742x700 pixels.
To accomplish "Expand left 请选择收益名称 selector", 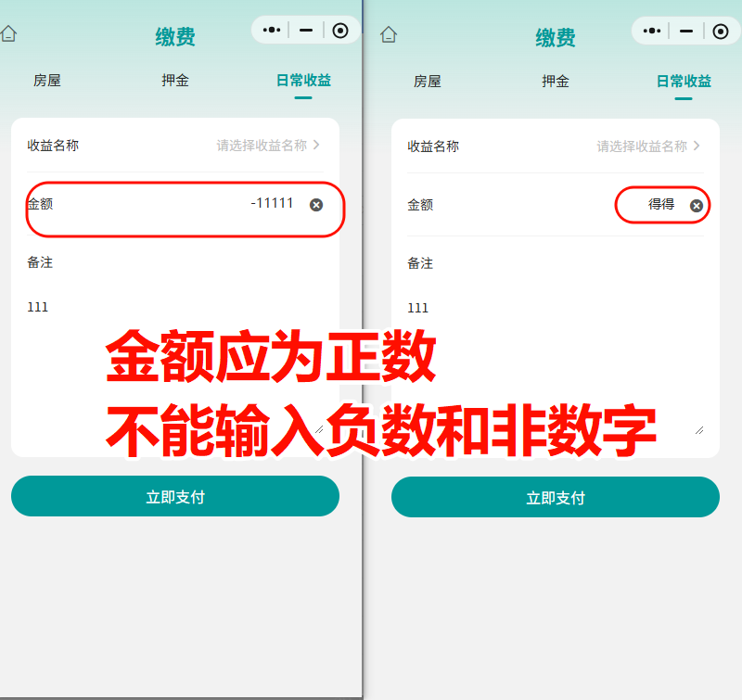I will coord(268,146).
